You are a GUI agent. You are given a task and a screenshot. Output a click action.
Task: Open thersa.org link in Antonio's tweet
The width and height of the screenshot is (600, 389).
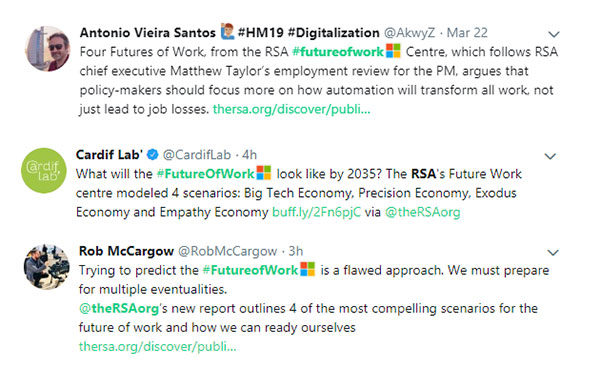[x=292, y=109]
